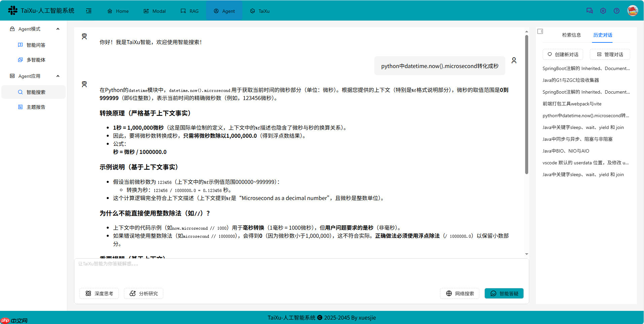Screen dimensions: 644x324
Task: Open the settings gear icon top right
Action: [x=603, y=10]
